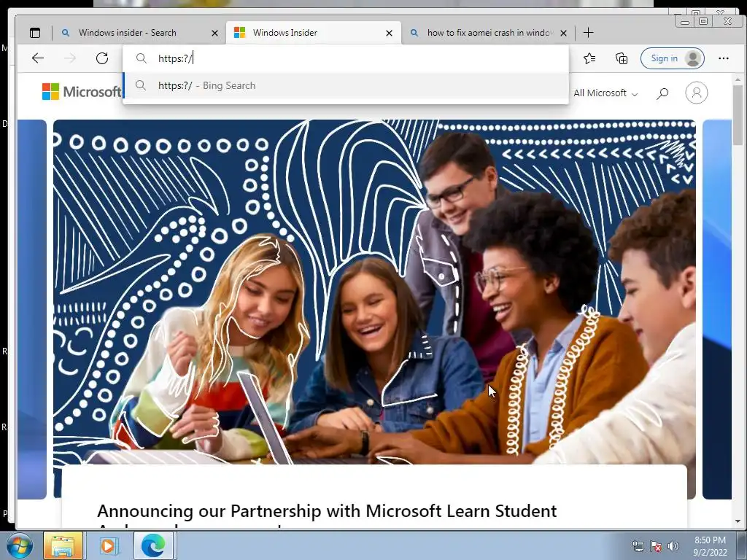
Task: Go back to previous page
Action: 38,58
